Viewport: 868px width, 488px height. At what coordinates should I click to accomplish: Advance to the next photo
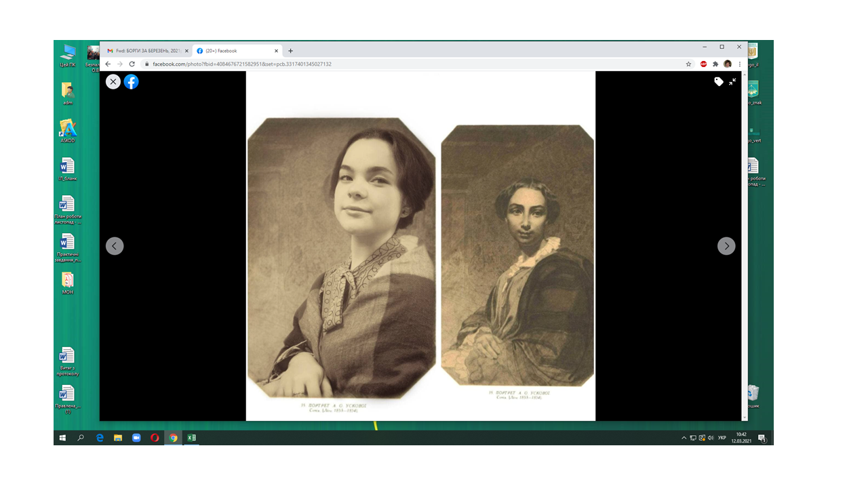(726, 246)
